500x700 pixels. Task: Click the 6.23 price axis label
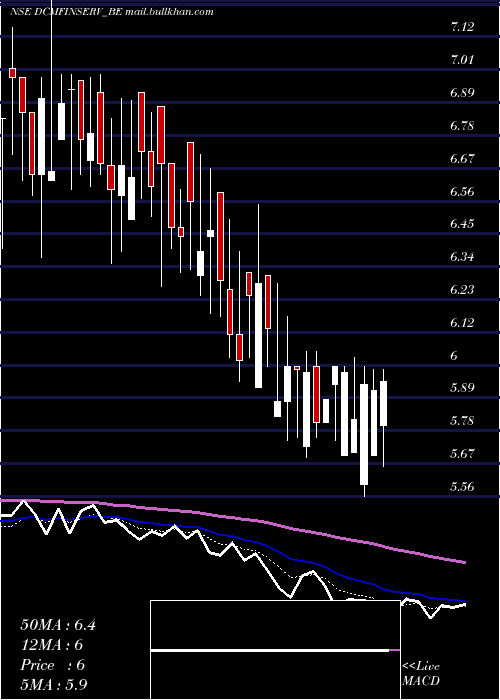[462, 290]
